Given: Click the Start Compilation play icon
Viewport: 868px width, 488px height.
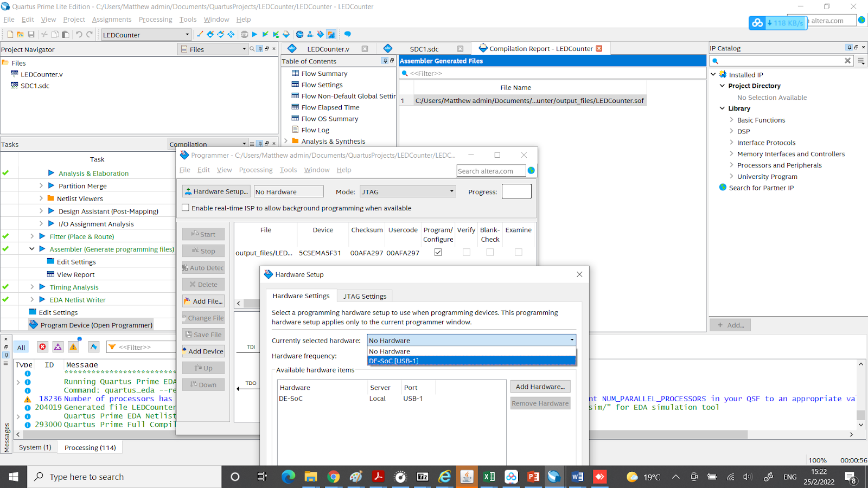Looking at the screenshot, I should coord(254,34).
